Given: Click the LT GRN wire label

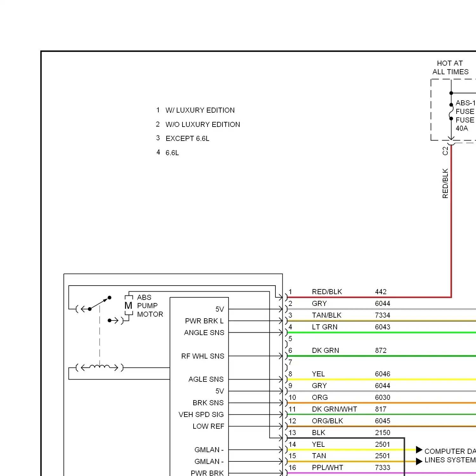Looking at the screenshot, I should pos(324,327).
